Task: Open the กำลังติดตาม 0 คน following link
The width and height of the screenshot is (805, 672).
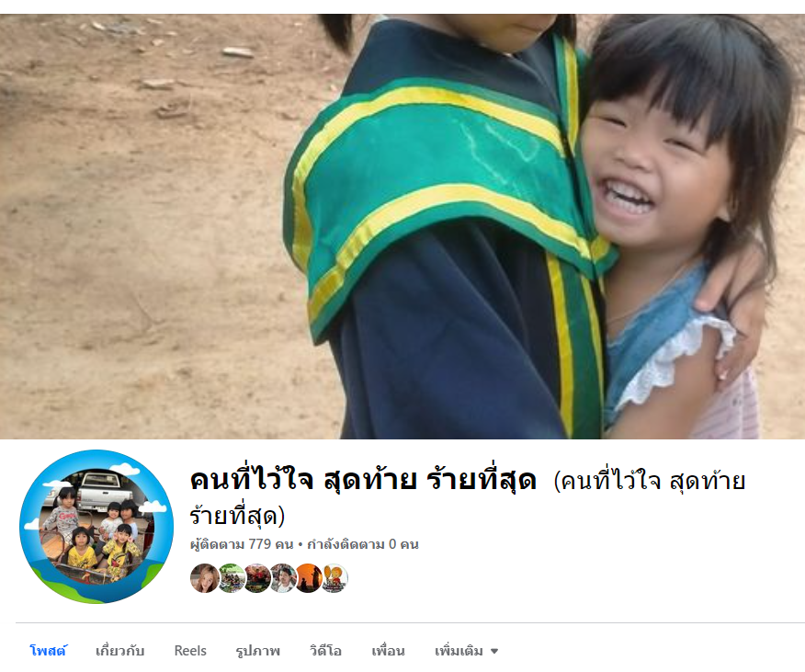Action: (x=363, y=544)
